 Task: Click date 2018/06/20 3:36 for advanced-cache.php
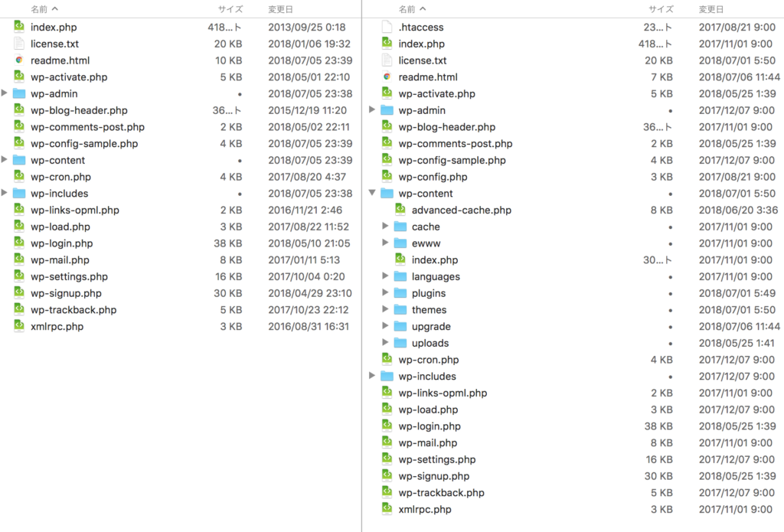738,210
